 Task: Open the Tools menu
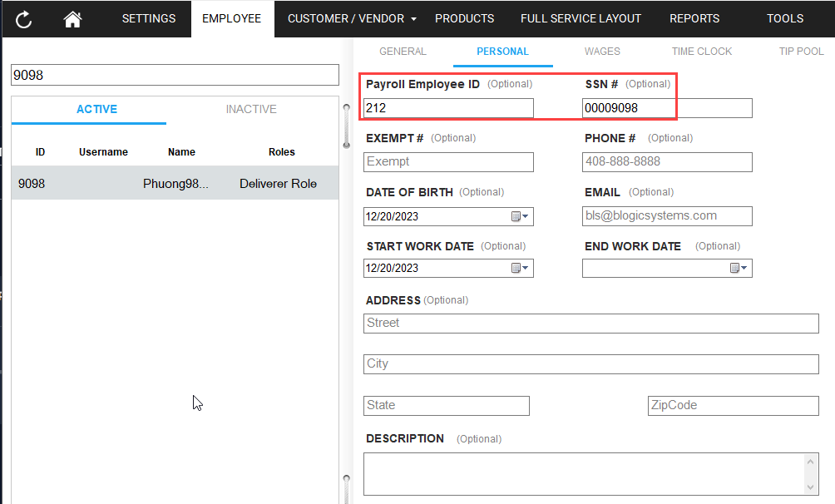coord(785,18)
